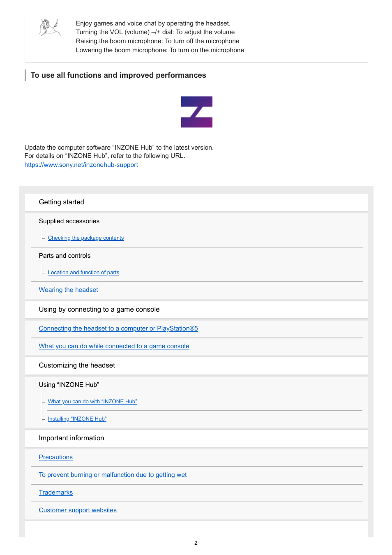Screen dimensions: 392x555
Task: Open the Trademarks link
Action: [55, 493]
